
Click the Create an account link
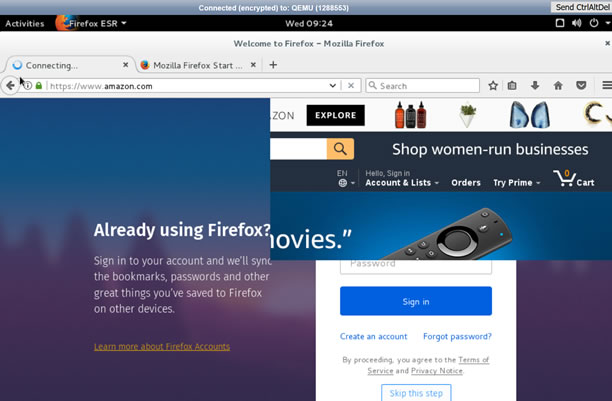[x=373, y=337]
